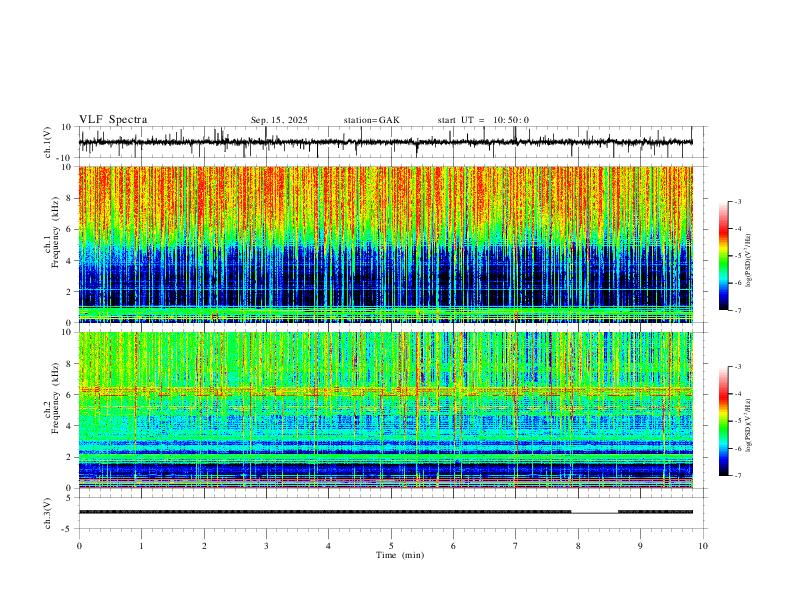Click the "4" kHz tick on ch.2 axis
Image resolution: width=792 pixels, height=612 pixels.
point(70,426)
